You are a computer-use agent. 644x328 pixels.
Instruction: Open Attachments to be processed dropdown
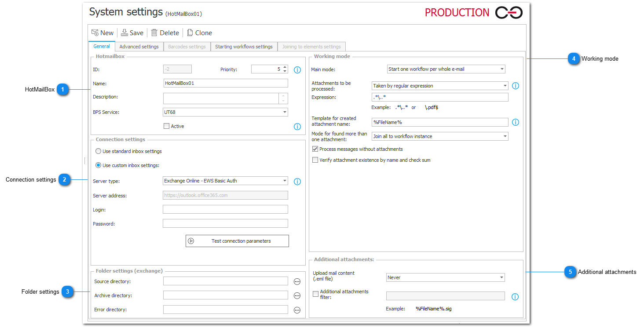click(x=440, y=86)
